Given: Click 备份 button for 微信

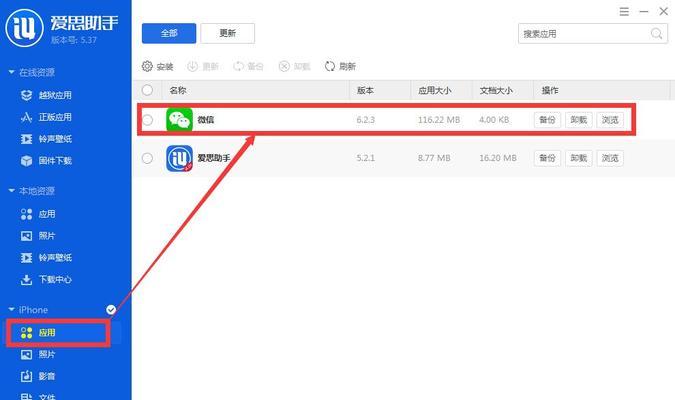Looking at the screenshot, I should point(547,120).
